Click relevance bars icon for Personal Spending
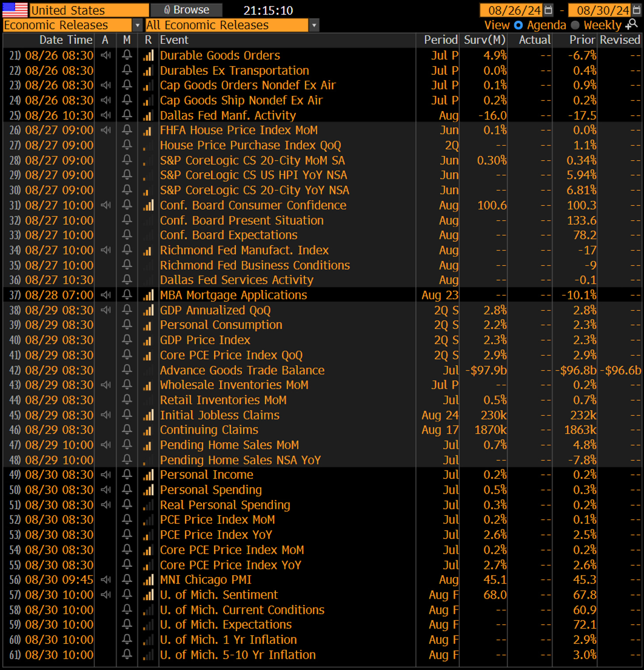644x670 pixels. click(148, 489)
